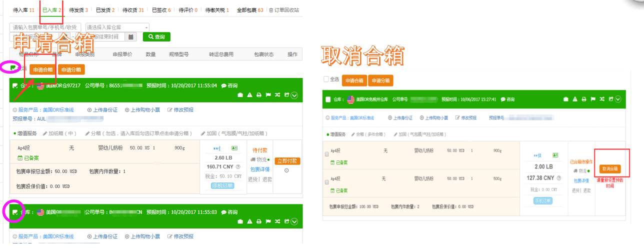This screenshot has height=252, width=644.
Task: Click warning triangle icon on 15:27:41 package
Action: [x=575, y=99]
